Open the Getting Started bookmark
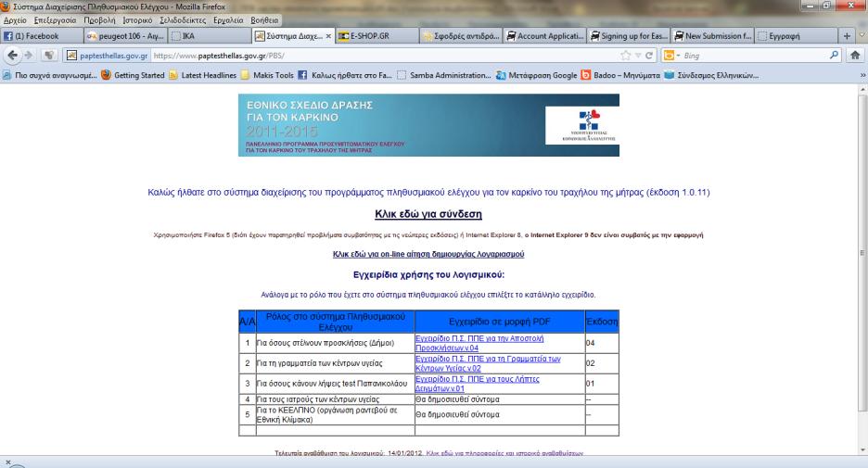 133,75
